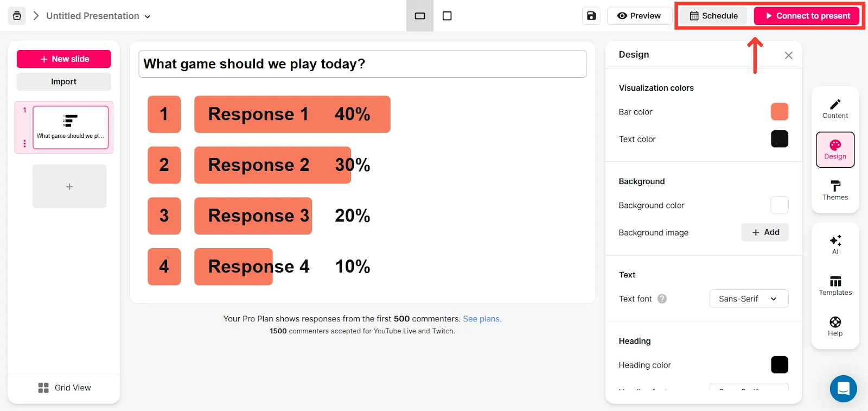Close the Design panel

[x=788, y=55]
